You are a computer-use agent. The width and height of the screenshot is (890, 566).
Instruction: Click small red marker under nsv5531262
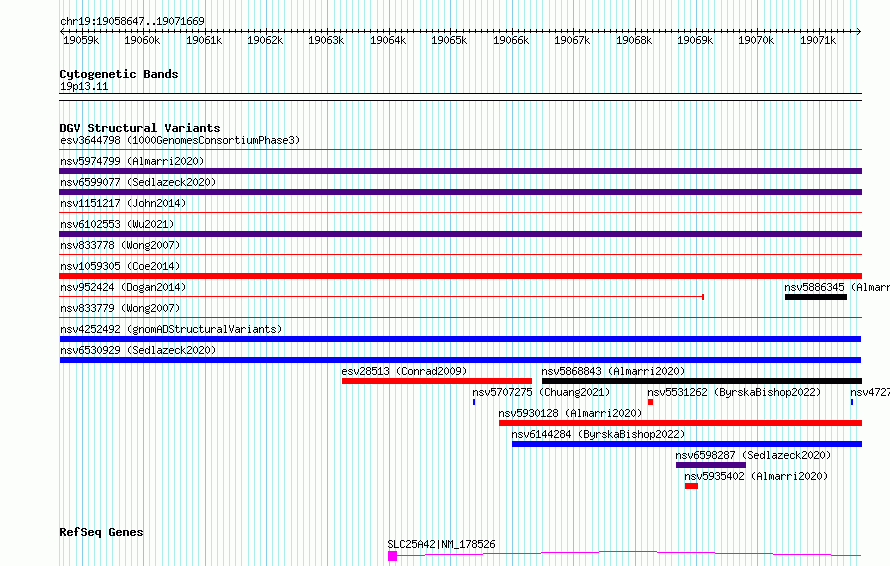[650, 402]
